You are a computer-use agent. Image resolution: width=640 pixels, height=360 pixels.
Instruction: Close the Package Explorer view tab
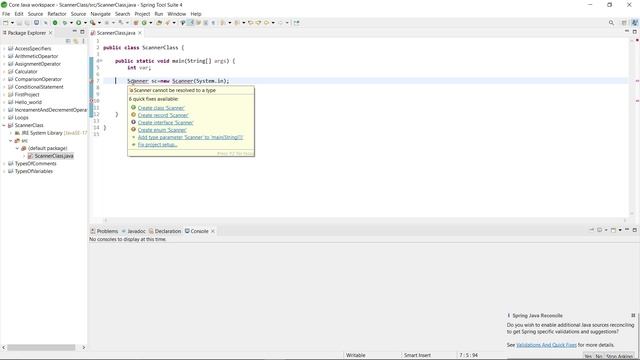point(51,33)
